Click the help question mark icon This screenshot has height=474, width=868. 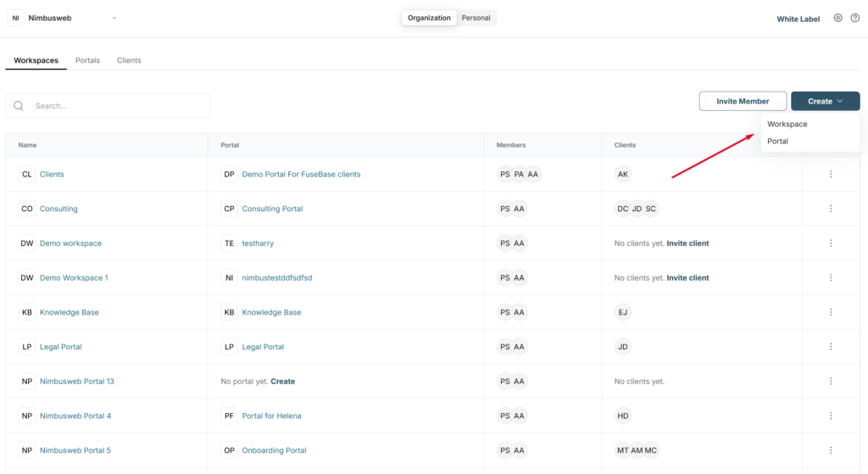855,19
